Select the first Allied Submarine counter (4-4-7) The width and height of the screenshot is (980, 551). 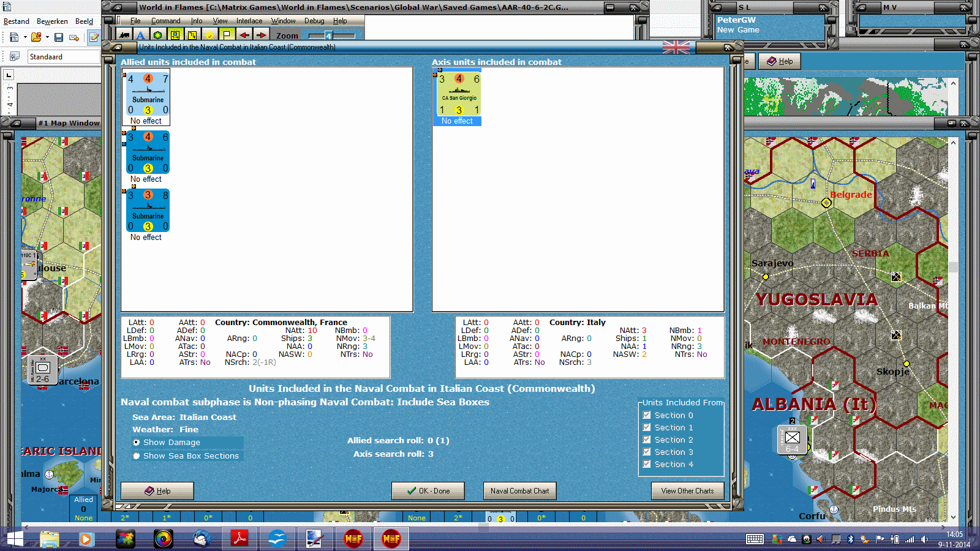pyautogui.click(x=148, y=94)
